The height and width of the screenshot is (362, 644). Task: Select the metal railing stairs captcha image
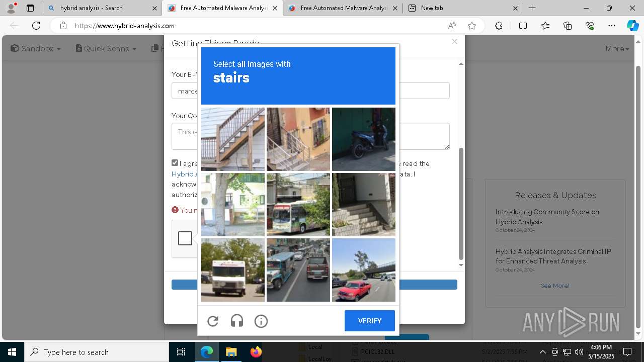coord(298,139)
